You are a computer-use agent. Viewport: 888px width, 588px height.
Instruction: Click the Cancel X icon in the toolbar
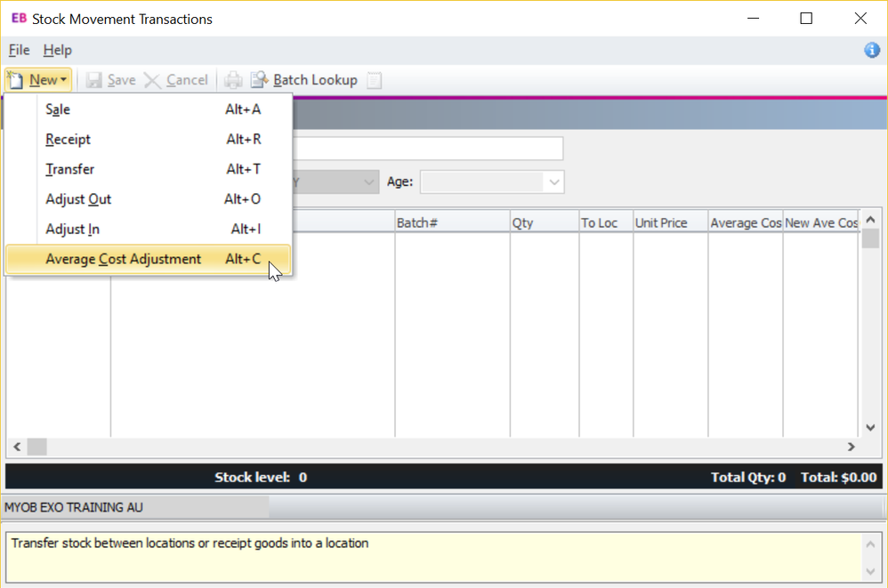point(153,80)
